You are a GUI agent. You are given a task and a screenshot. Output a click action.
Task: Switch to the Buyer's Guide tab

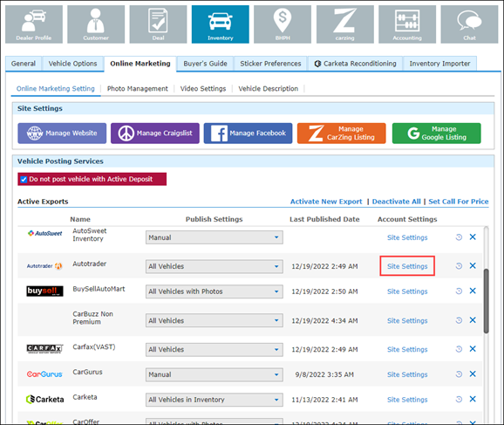point(205,64)
